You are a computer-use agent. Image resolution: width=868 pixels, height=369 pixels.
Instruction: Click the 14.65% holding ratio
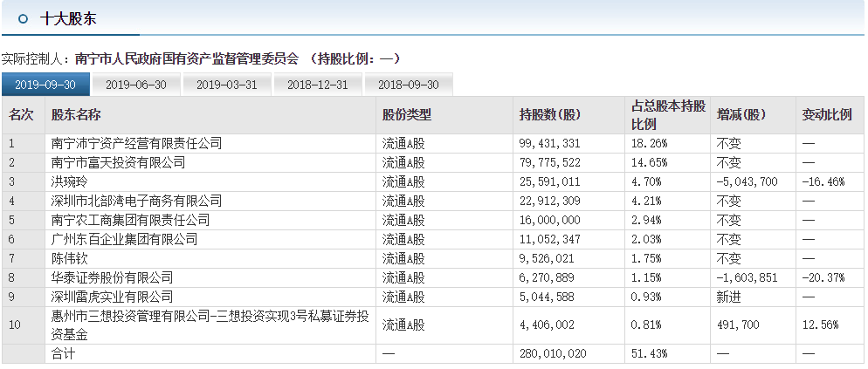(x=650, y=162)
